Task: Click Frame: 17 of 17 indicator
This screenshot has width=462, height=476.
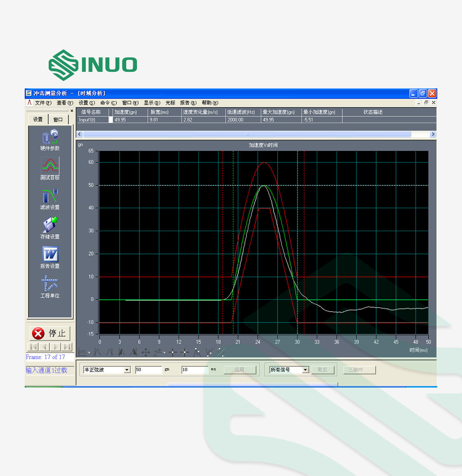Action: coord(45,357)
